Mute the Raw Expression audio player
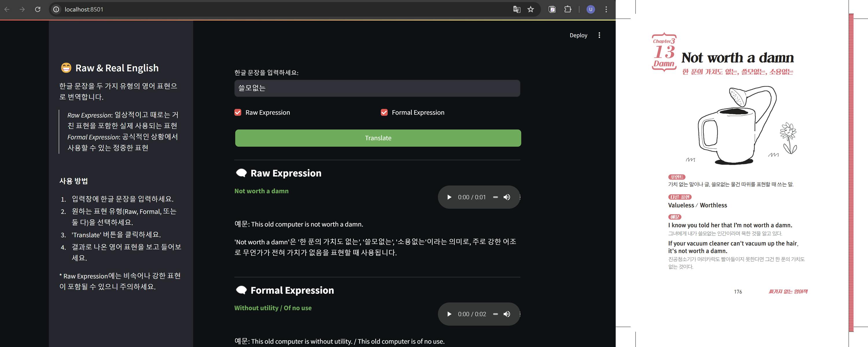868x347 pixels. tap(507, 197)
